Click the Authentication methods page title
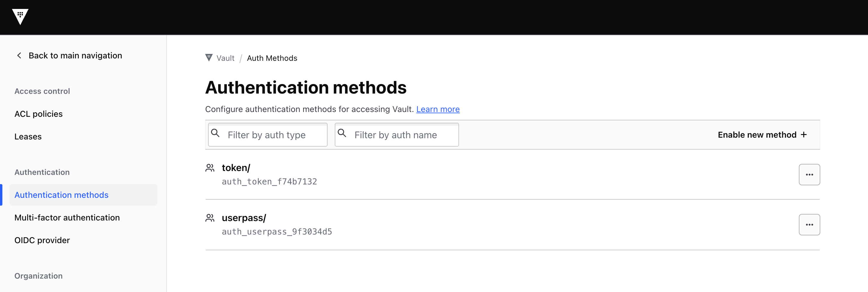Image resolution: width=868 pixels, height=292 pixels. pyautogui.click(x=306, y=87)
